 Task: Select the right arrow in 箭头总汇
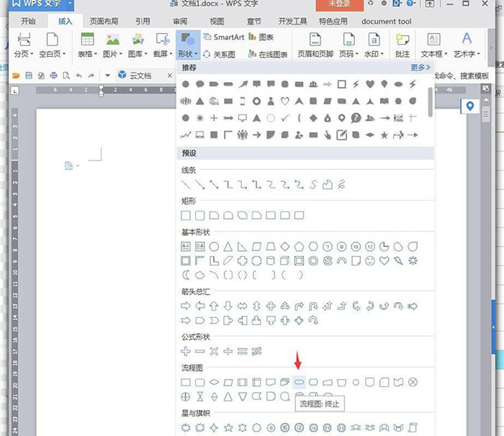tap(186, 306)
